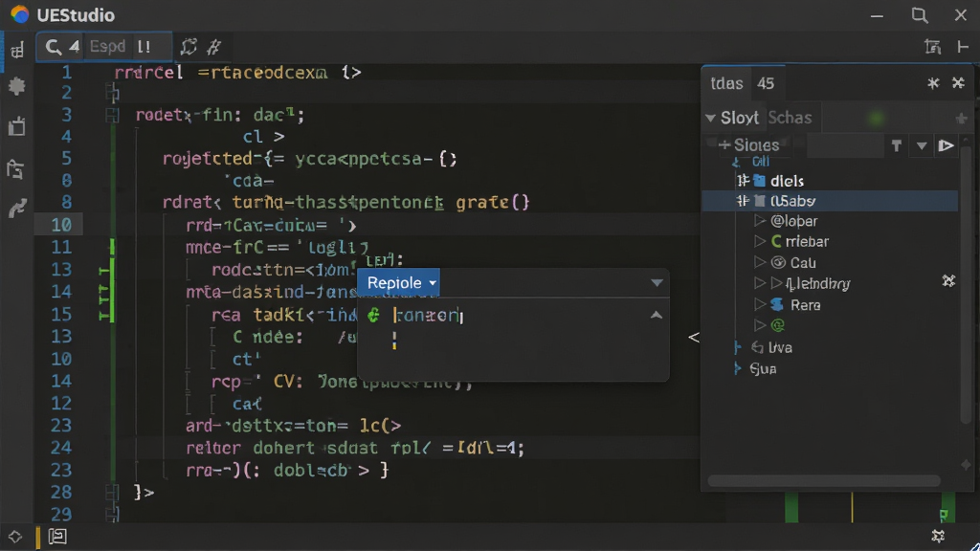Collapse the popup list with up chevron

(x=657, y=316)
